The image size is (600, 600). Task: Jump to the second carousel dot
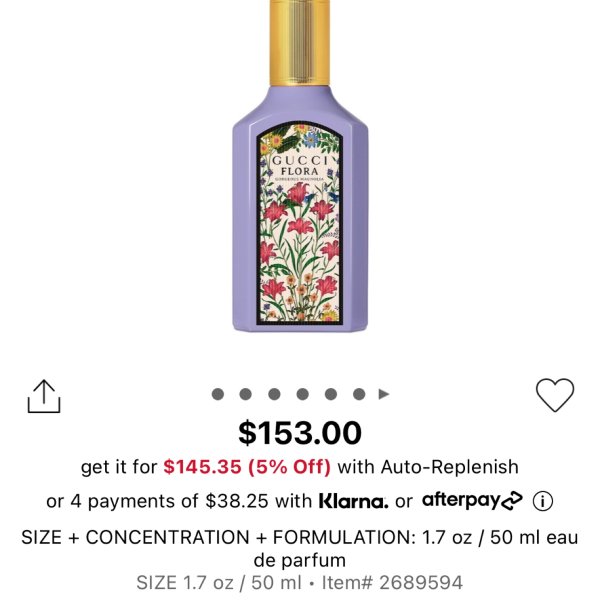tap(245, 394)
